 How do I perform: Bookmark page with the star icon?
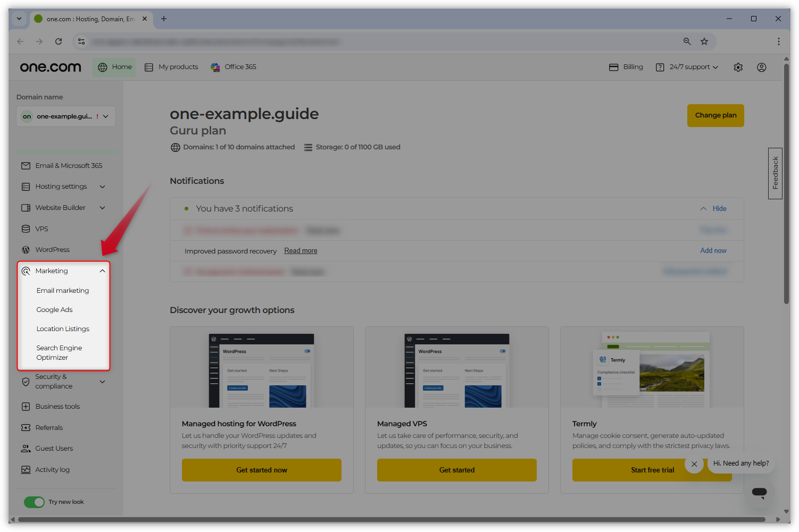pos(704,41)
